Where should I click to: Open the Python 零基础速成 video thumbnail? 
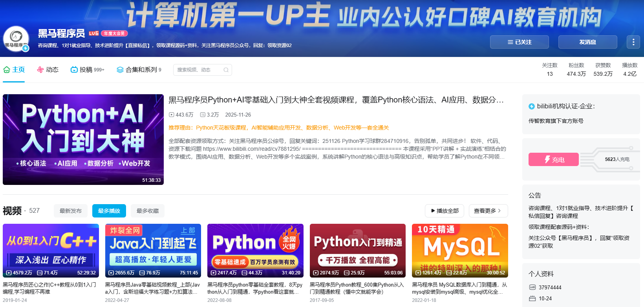255,250
